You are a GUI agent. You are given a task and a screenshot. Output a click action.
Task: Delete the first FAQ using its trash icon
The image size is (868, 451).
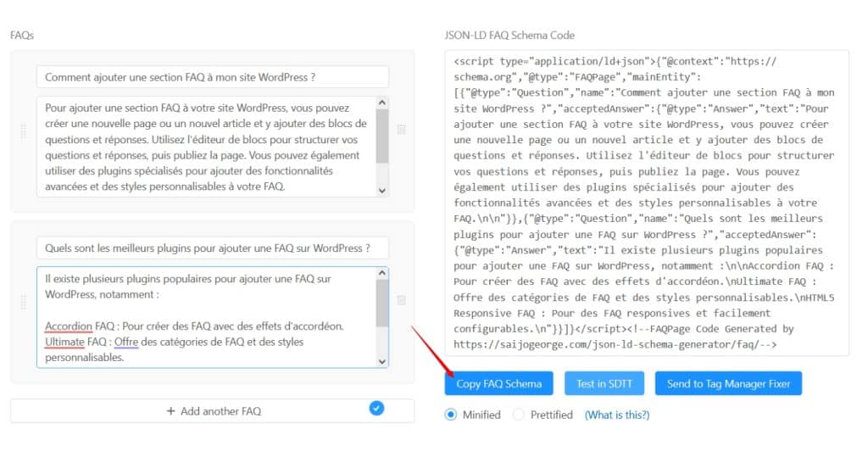coord(401,130)
